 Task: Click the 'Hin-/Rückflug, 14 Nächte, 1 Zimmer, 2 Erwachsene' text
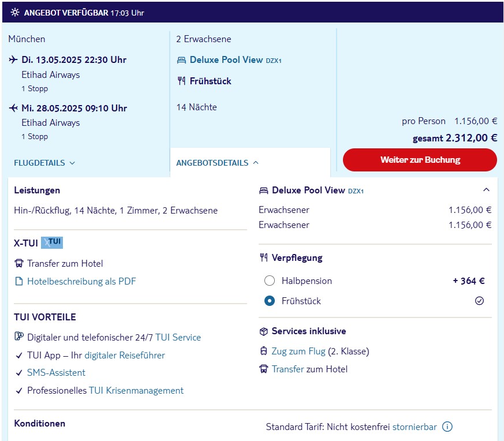(x=115, y=211)
